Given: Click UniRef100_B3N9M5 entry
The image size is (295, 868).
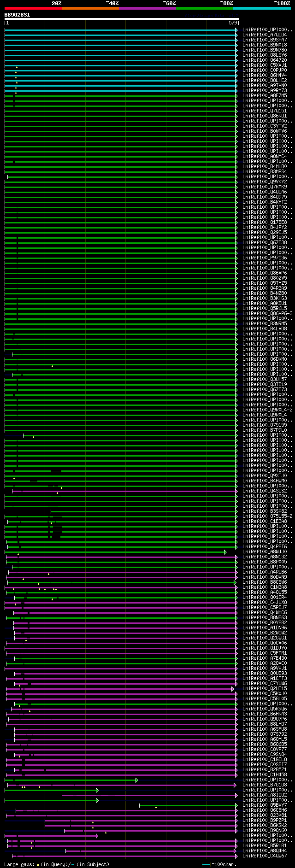Looking at the screenshot, I should click(x=265, y=324).
